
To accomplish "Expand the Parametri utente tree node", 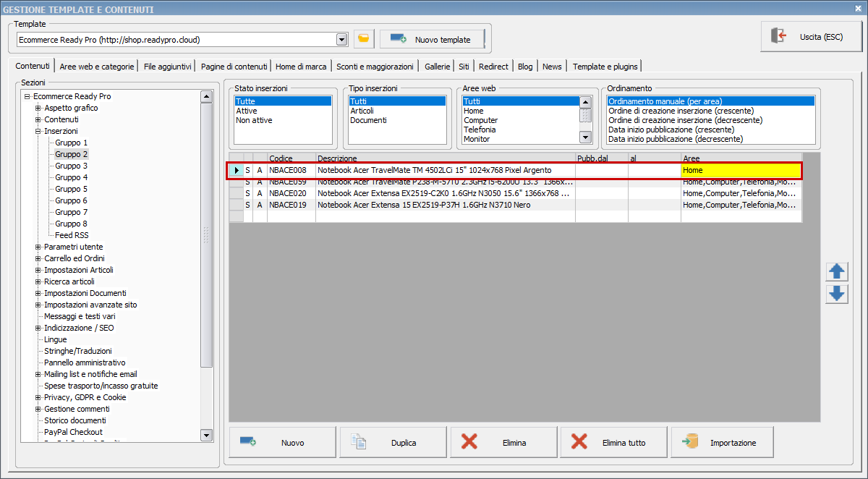I will [38, 247].
